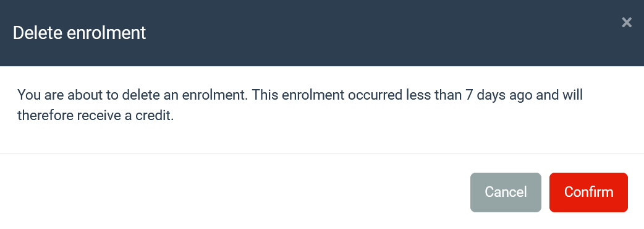Image resolution: width=644 pixels, height=229 pixels.
Task: Confirm deletion of the enrolment
Action: pyautogui.click(x=588, y=192)
